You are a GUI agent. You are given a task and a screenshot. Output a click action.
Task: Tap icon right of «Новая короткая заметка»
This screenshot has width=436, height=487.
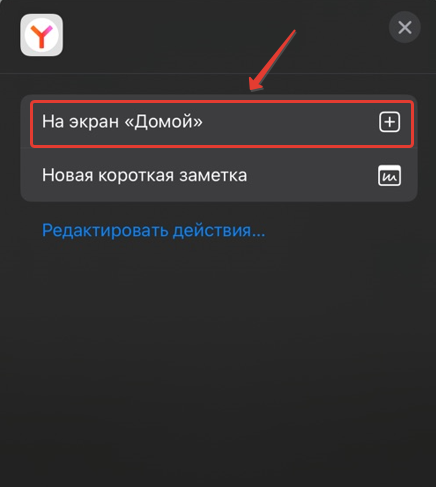coord(389,175)
